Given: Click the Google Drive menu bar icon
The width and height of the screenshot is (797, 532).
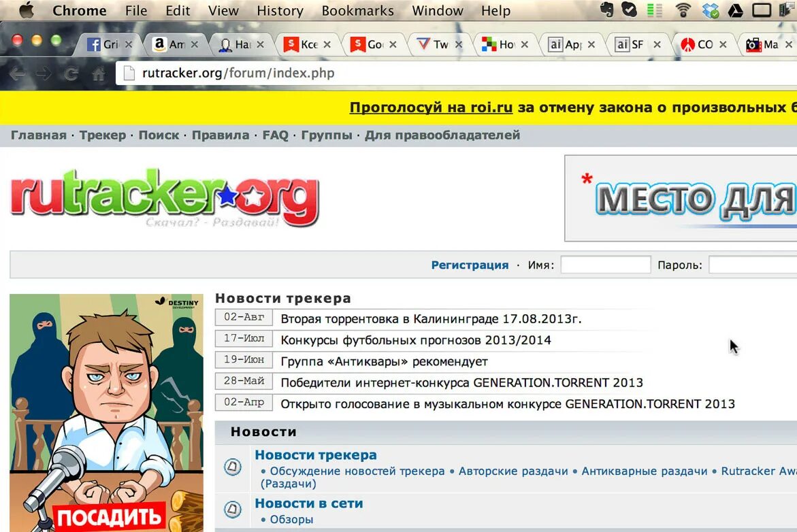Looking at the screenshot, I should pos(736,11).
